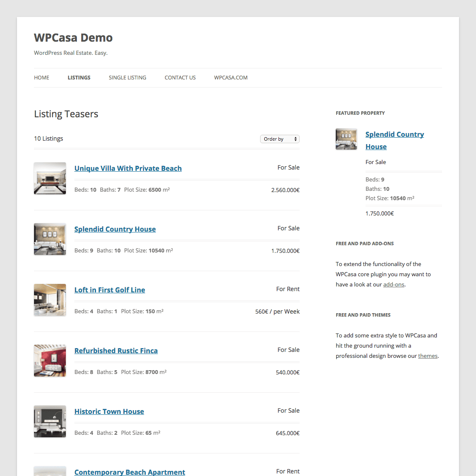Open the "Order by" sorting dropdown
The height and width of the screenshot is (476, 476).
pyautogui.click(x=279, y=139)
